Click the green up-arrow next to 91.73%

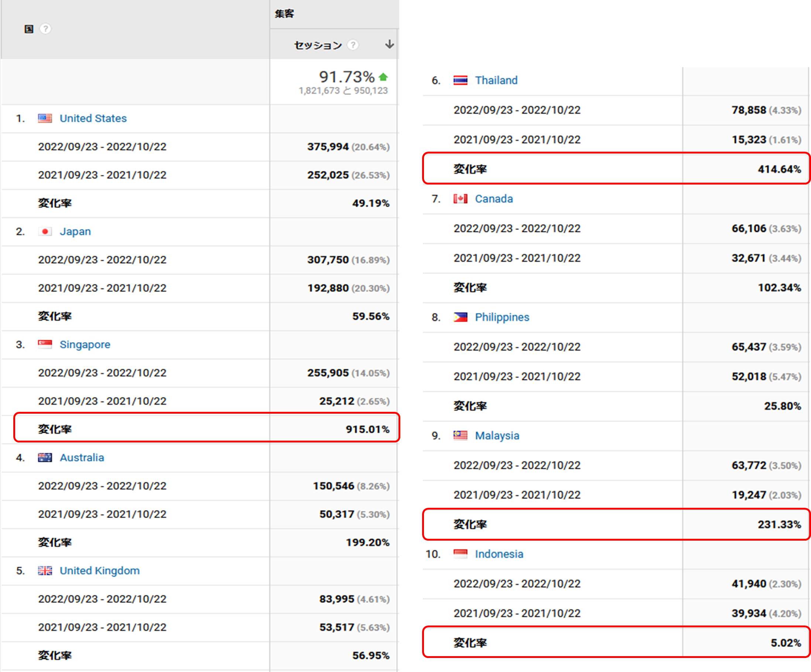click(x=383, y=77)
